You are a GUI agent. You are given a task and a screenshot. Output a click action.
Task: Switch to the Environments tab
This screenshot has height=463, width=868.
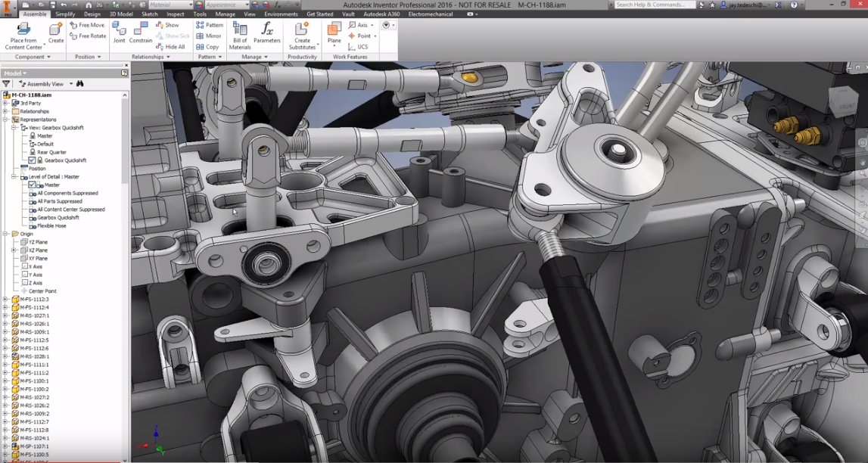click(x=282, y=14)
